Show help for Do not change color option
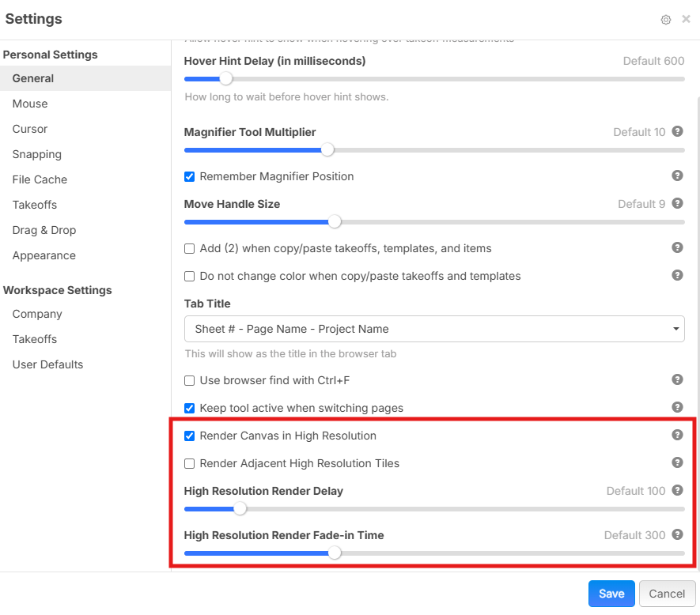The height and width of the screenshot is (615, 700). click(677, 275)
